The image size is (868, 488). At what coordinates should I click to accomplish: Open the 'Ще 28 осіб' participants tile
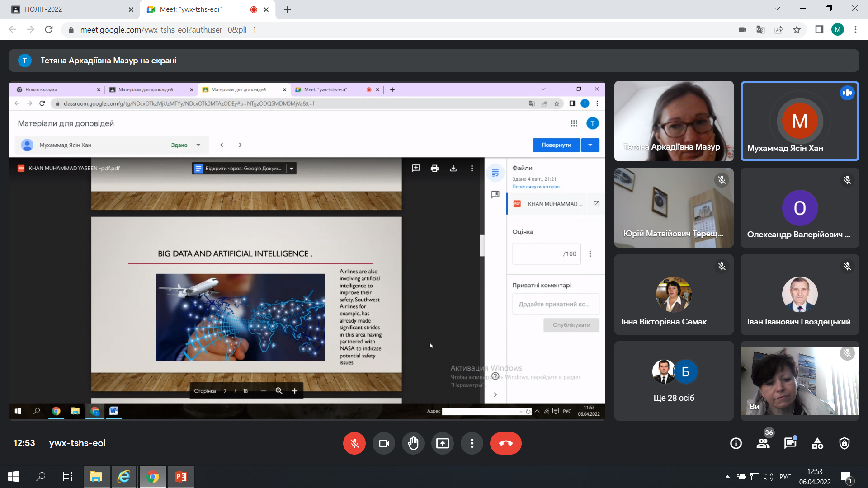(x=674, y=381)
